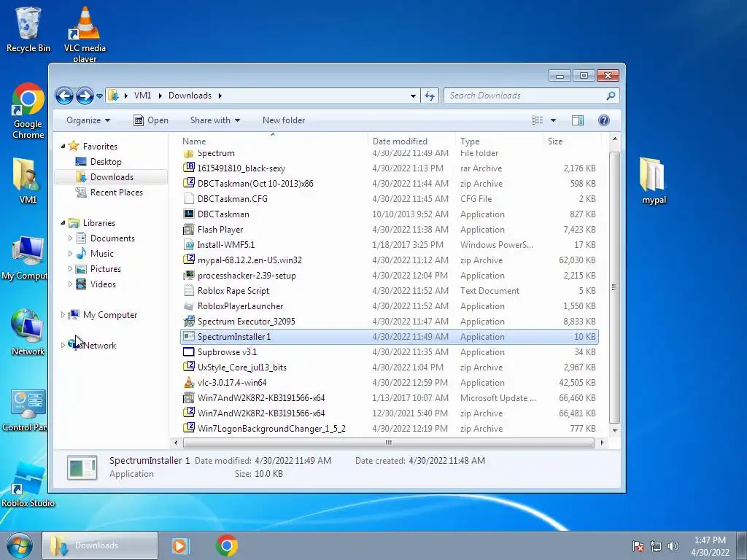
Task: Sort by Date modified column header
Action: pyautogui.click(x=411, y=141)
